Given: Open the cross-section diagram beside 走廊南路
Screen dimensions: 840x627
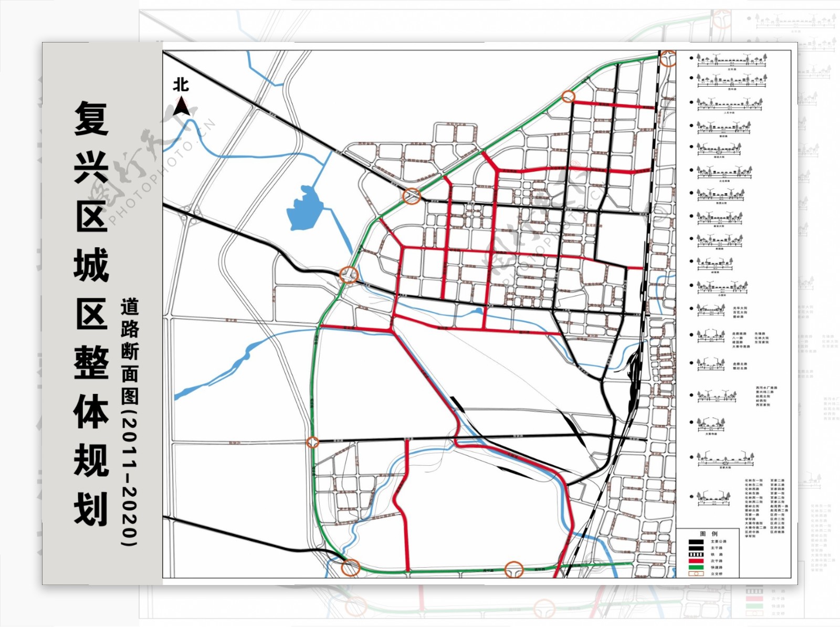Looking at the screenshot, I should pos(711,336).
